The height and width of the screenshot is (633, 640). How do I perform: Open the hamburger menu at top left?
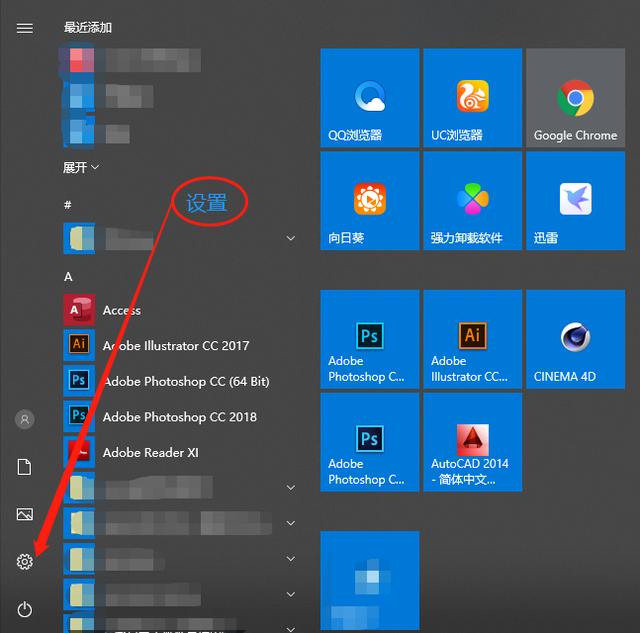24,28
